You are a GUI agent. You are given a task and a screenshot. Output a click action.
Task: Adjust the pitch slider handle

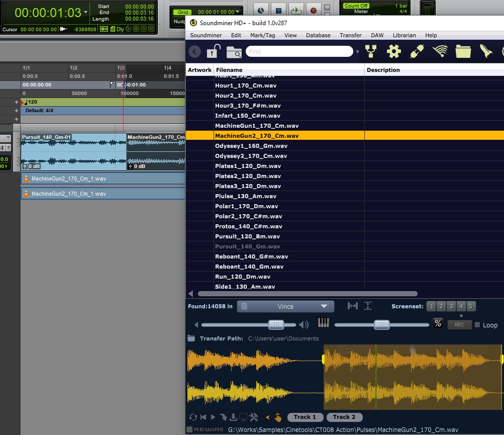coord(381,325)
